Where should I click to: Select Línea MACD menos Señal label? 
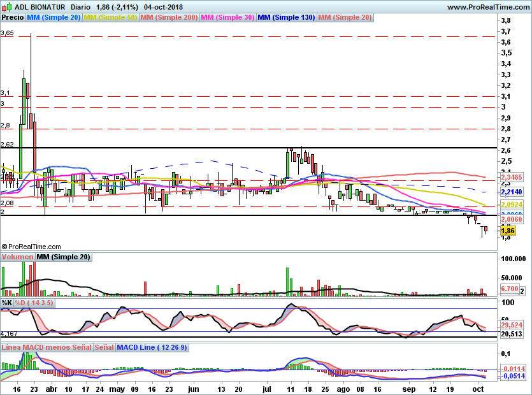47,347
